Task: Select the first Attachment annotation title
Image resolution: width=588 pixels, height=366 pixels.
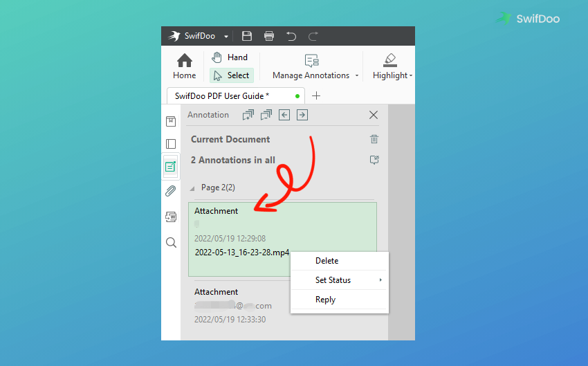Action: point(216,211)
